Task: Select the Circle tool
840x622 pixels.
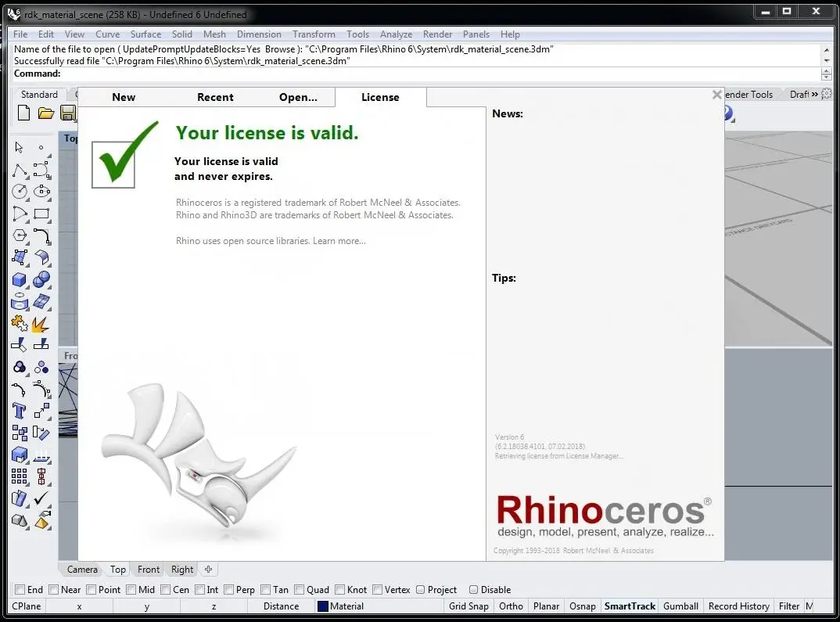Action: (x=20, y=192)
